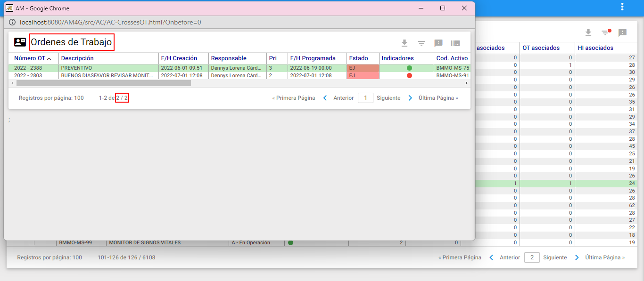Sort by Responsable column
Image resolution: width=644 pixels, height=281 pixels.
click(229, 58)
